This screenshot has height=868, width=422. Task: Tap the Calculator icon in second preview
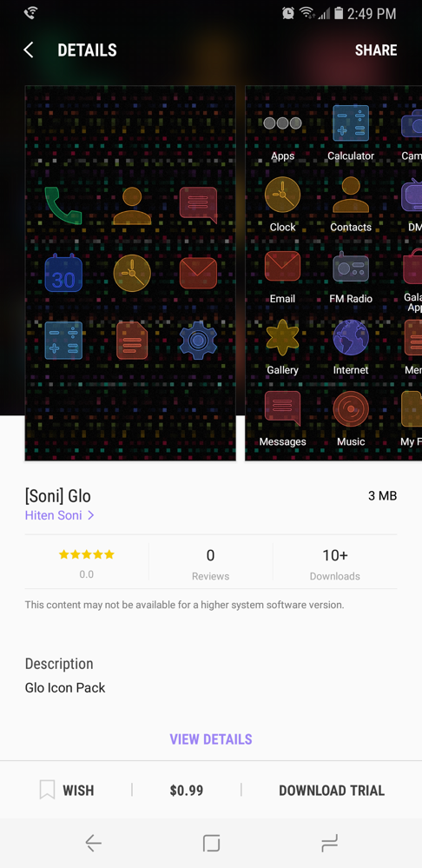pos(351,123)
